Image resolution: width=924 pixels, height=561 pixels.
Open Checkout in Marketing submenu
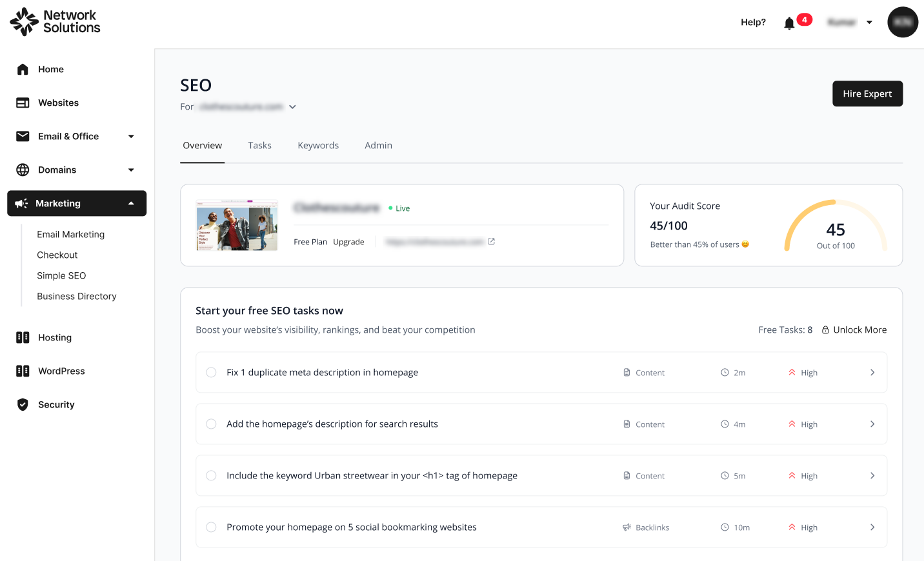pos(57,255)
